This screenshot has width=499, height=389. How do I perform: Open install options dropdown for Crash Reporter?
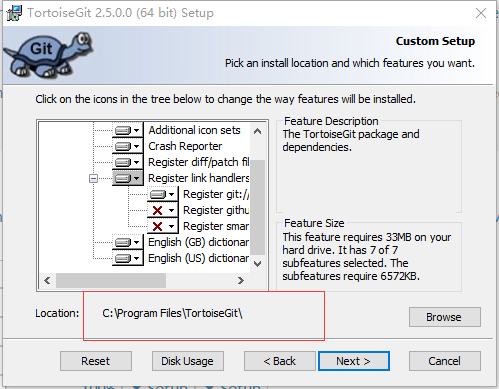pos(128,146)
